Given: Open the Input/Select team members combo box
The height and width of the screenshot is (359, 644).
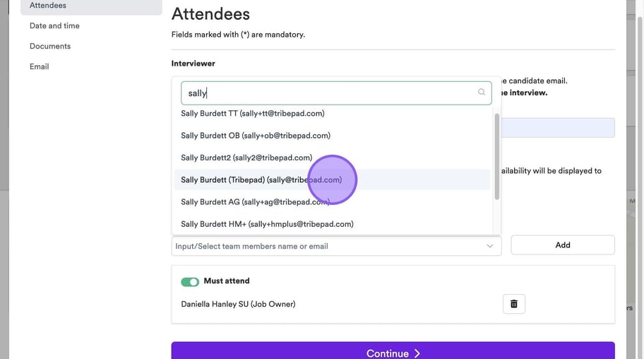Looking at the screenshot, I should point(328,246).
